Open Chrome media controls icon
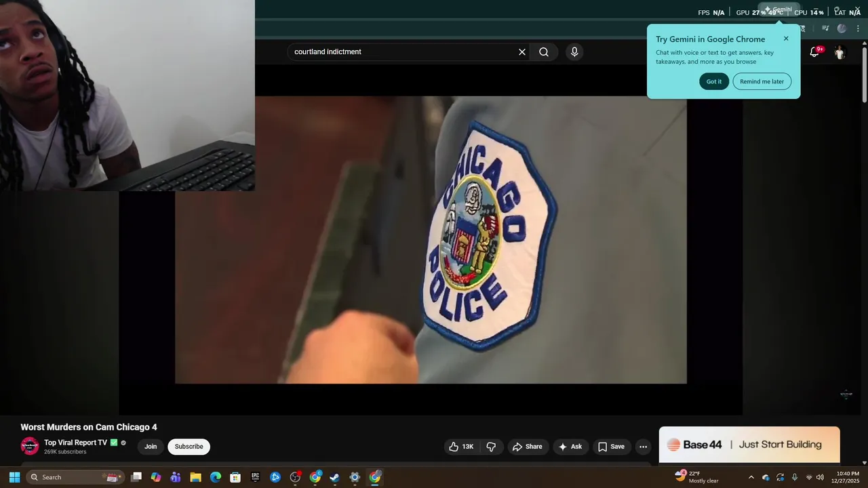Screen dimensions: 868x488 (825, 28)
